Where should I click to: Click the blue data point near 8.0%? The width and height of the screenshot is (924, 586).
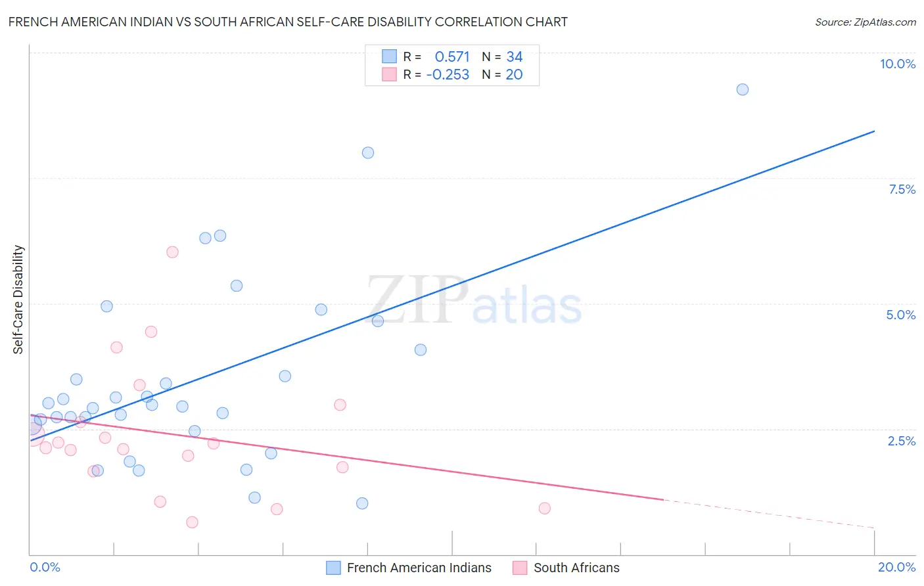pyautogui.click(x=368, y=152)
